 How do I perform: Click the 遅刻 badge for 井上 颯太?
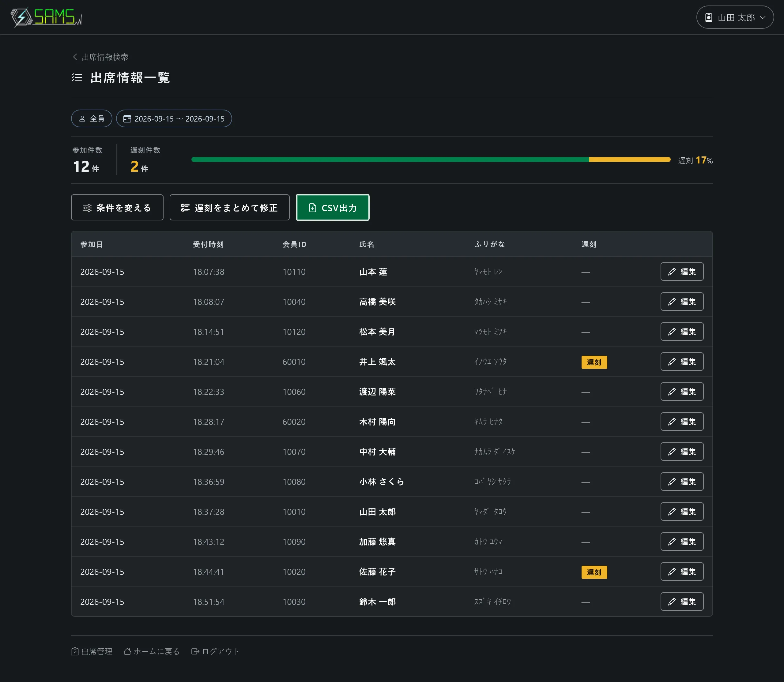[x=594, y=362]
